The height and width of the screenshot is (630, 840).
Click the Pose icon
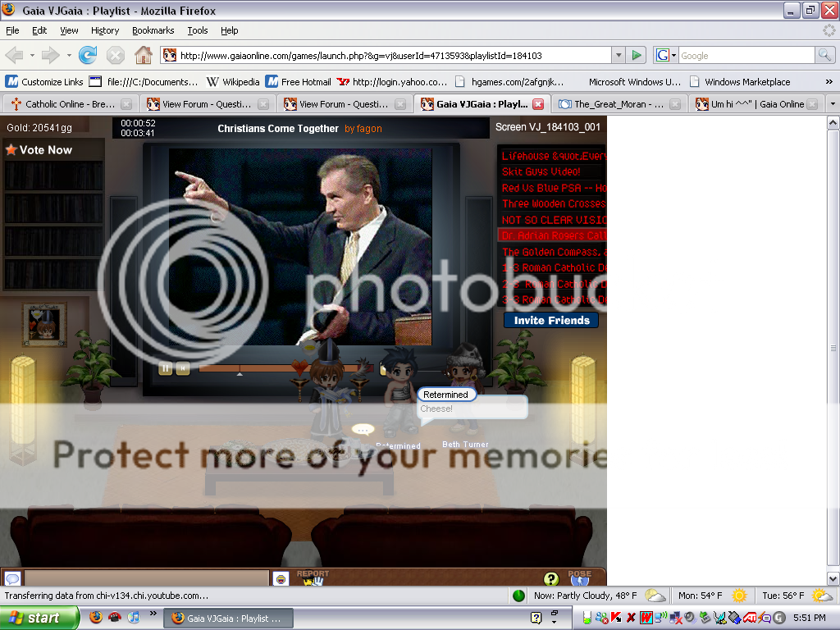pyautogui.click(x=579, y=578)
